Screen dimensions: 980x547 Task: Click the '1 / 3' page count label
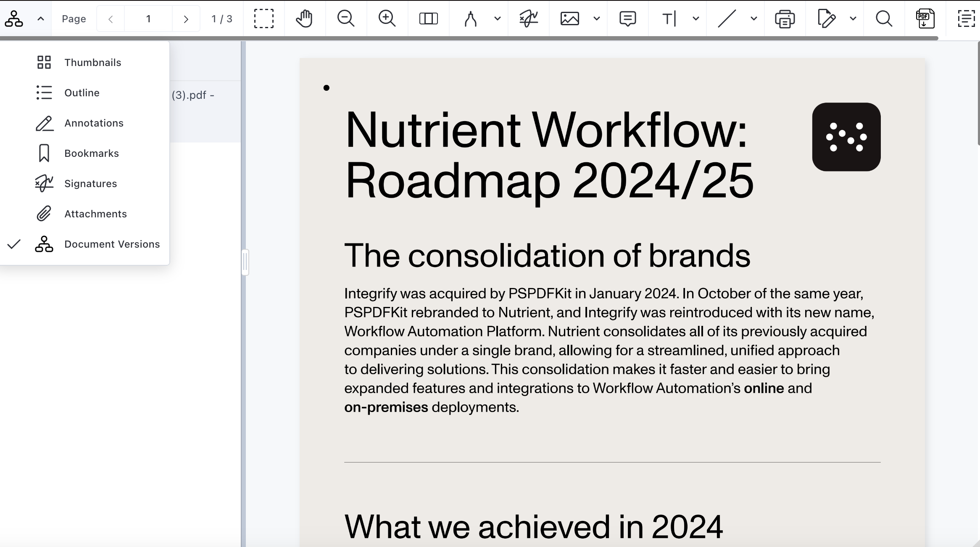coord(222,19)
